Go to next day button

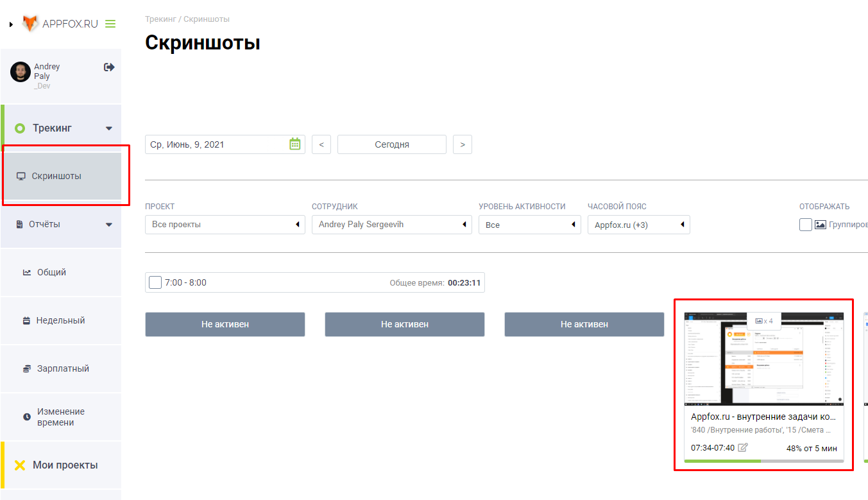(463, 144)
